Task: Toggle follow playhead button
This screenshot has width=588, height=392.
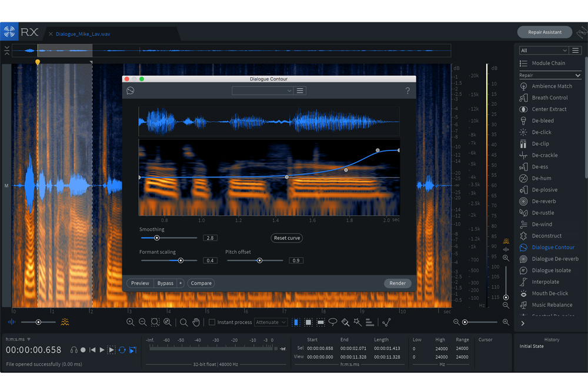Action: point(133,350)
